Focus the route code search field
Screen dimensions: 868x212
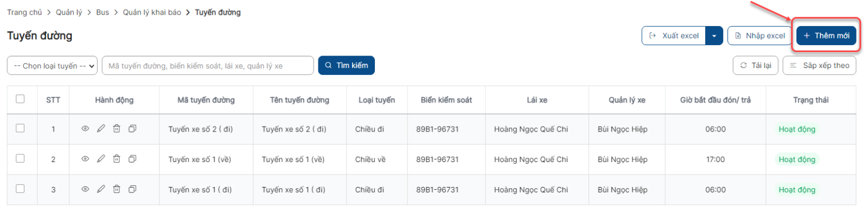pyautogui.click(x=208, y=66)
